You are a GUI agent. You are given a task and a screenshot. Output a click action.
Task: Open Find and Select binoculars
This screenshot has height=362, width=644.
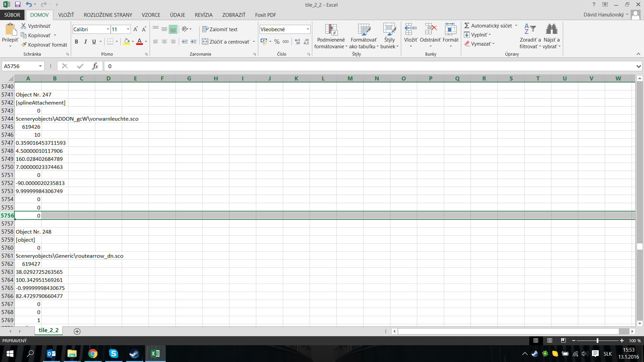pyautogui.click(x=551, y=29)
